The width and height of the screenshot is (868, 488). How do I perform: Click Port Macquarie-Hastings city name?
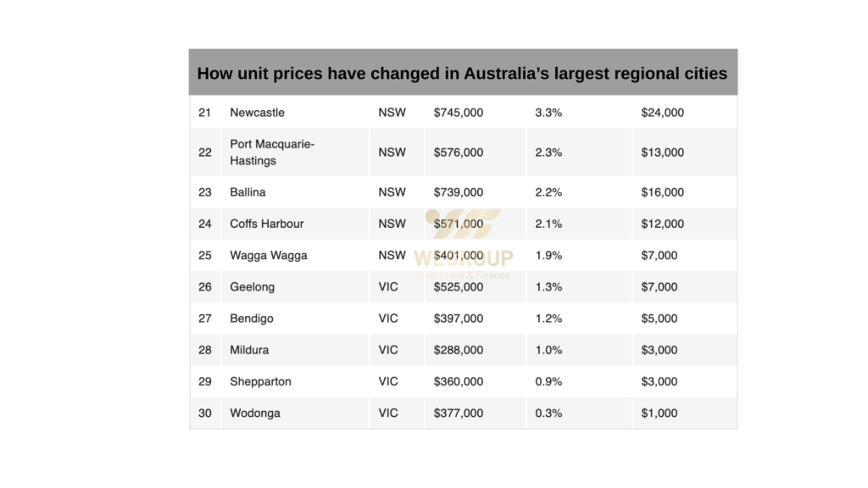(271, 152)
